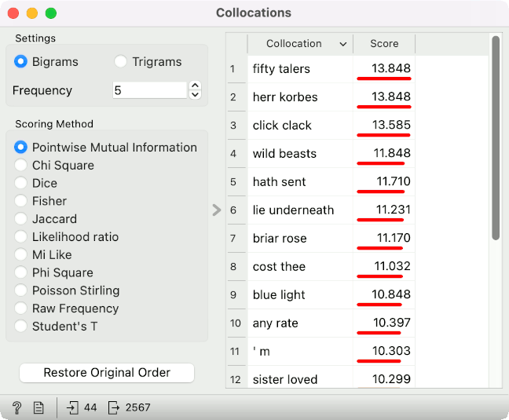Collapse the settings panel with the arrow
509x420 pixels.
coord(217,210)
